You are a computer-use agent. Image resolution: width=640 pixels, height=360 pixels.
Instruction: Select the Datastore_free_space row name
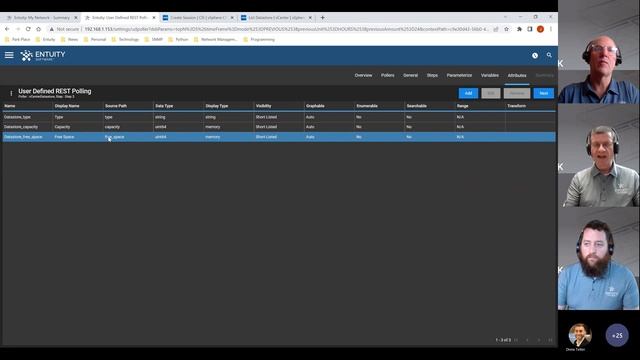23,137
